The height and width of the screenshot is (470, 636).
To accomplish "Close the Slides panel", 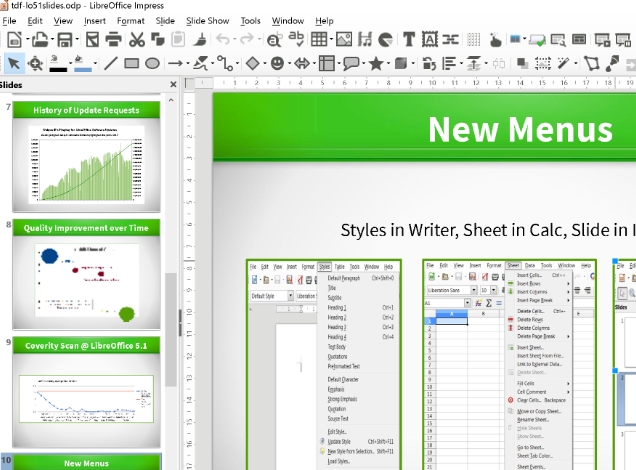I will 173,84.
